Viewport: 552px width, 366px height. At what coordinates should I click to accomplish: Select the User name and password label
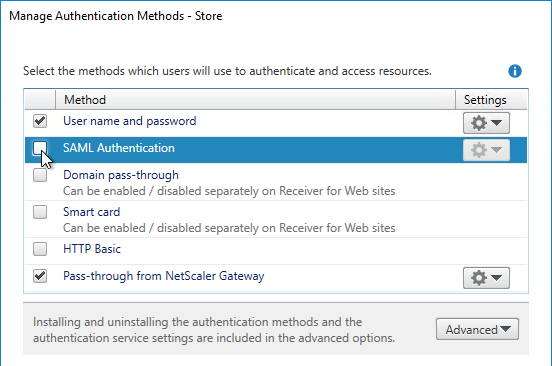coord(130,121)
